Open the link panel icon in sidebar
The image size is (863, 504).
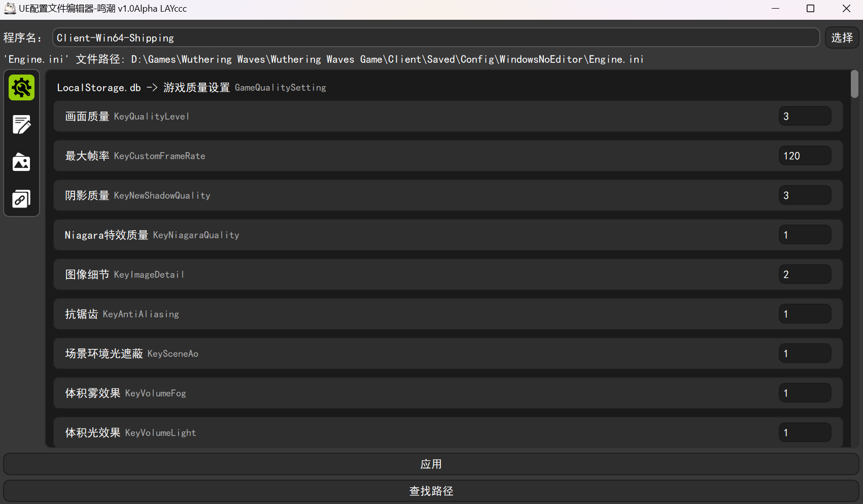(21, 199)
